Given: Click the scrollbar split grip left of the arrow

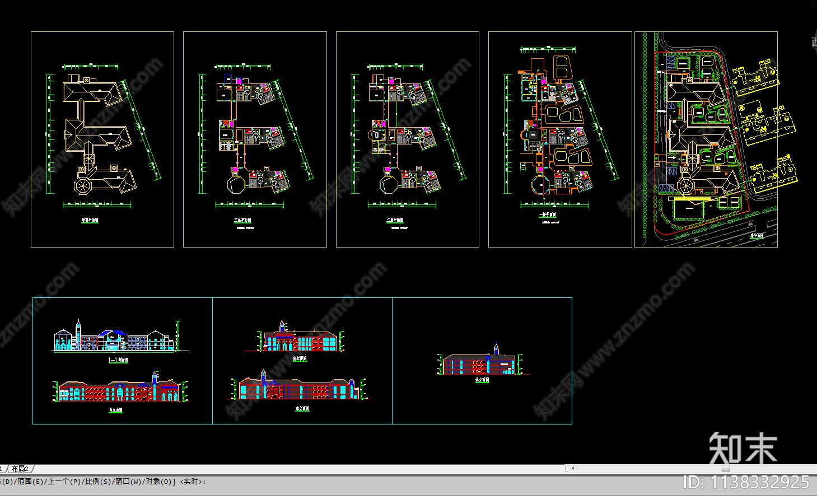Looking at the screenshot, I should [x=567, y=469].
